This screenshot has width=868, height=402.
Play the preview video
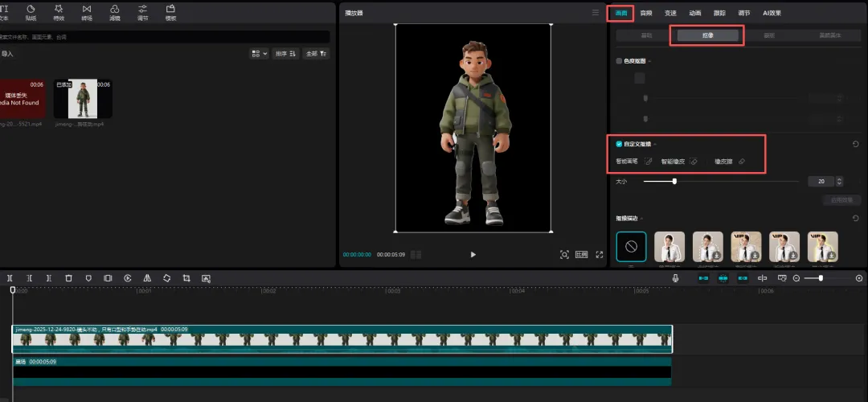[x=473, y=255]
